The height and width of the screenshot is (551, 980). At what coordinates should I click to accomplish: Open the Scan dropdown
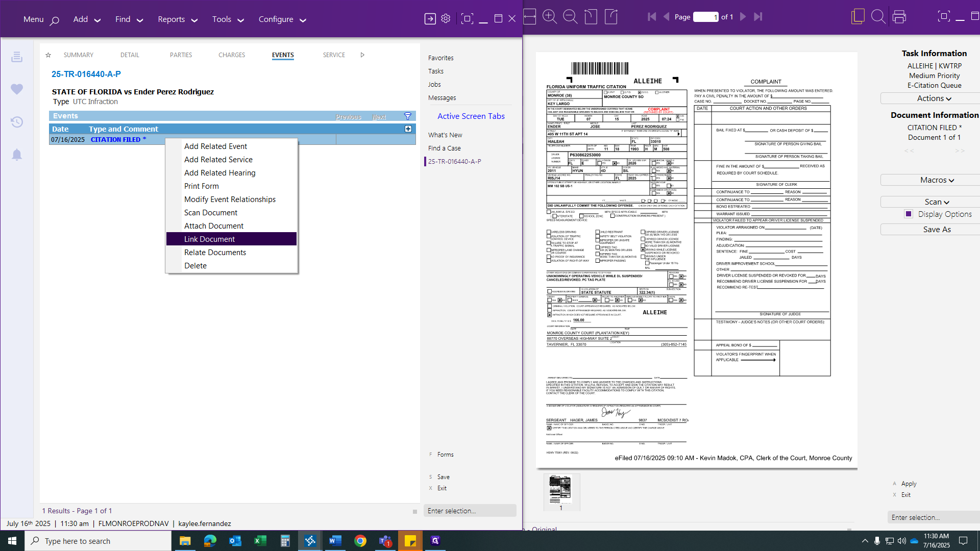937,202
